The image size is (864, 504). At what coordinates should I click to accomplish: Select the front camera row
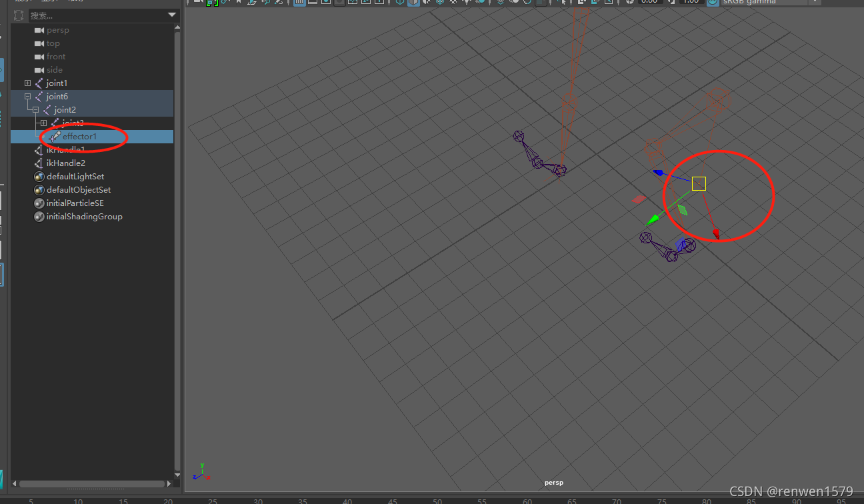[92, 57]
